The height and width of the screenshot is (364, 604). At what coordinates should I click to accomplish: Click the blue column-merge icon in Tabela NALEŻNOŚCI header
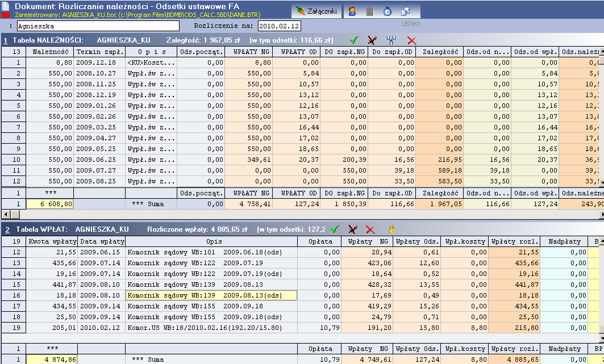pos(391,40)
